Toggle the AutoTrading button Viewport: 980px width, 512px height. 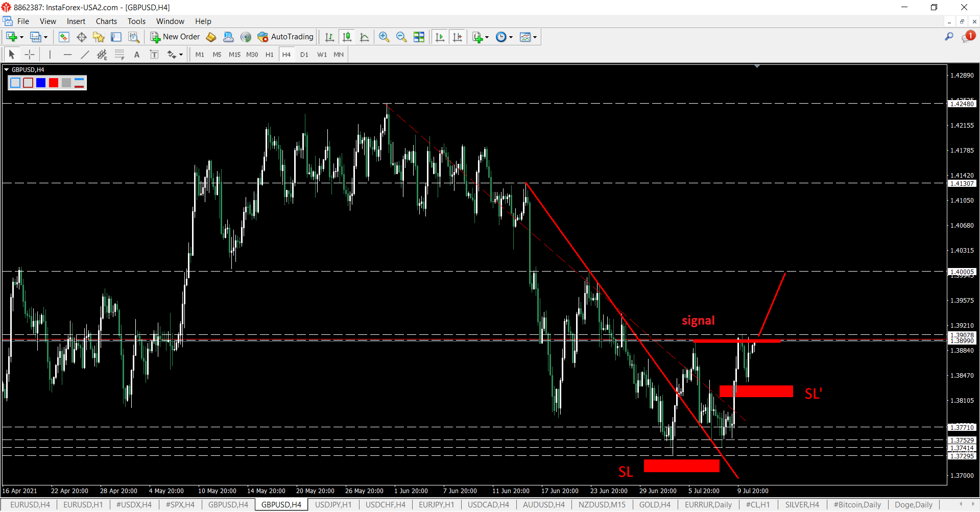[285, 37]
